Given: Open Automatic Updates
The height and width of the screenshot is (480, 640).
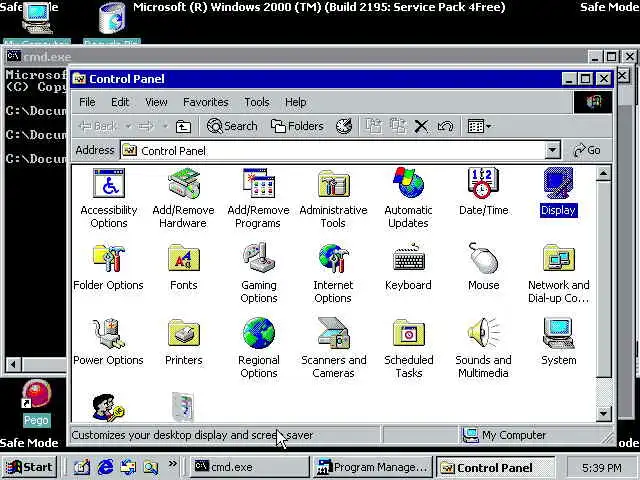Looking at the screenshot, I should [x=408, y=199].
